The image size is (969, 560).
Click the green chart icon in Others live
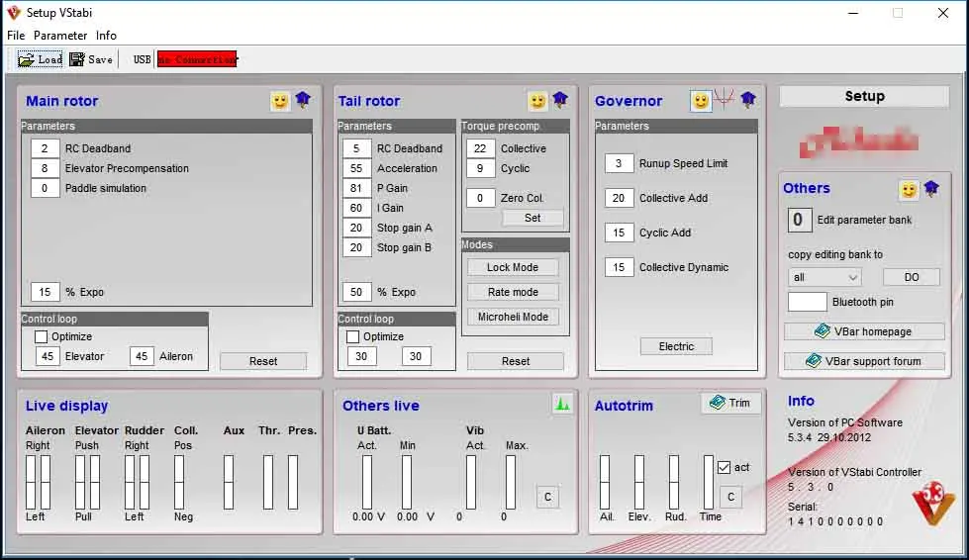pos(562,405)
